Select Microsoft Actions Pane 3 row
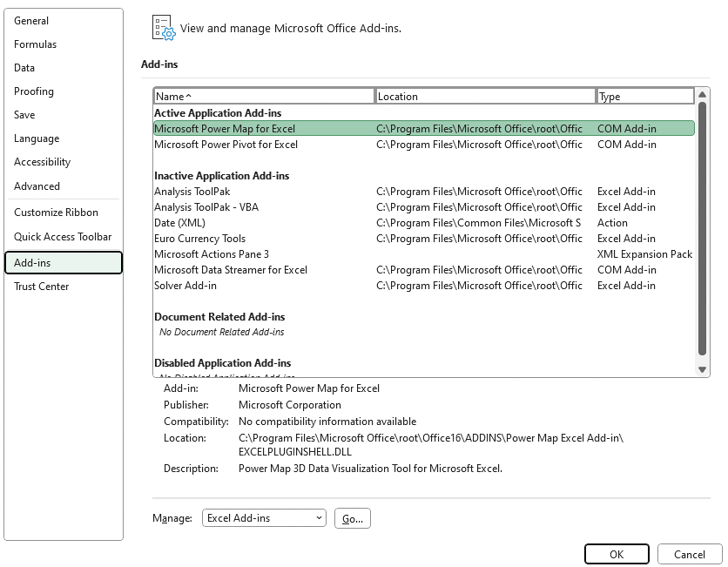The image size is (728, 567). (x=424, y=254)
